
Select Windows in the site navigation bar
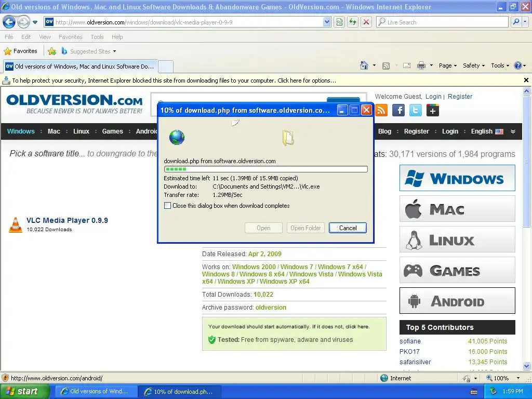[21, 131]
